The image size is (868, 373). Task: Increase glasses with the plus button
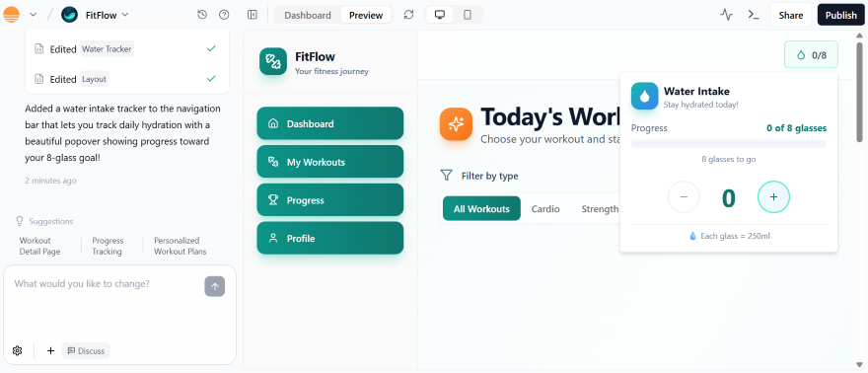[774, 197]
